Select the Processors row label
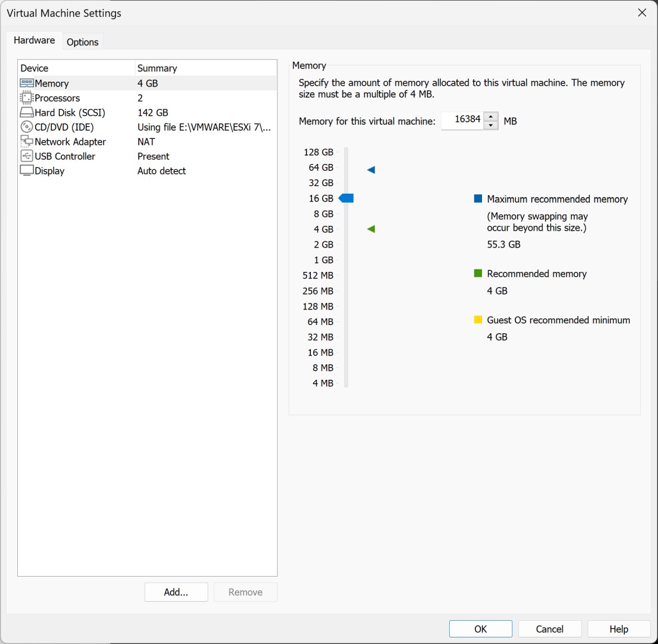The width and height of the screenshot is (658, 644). click(57, 98)
